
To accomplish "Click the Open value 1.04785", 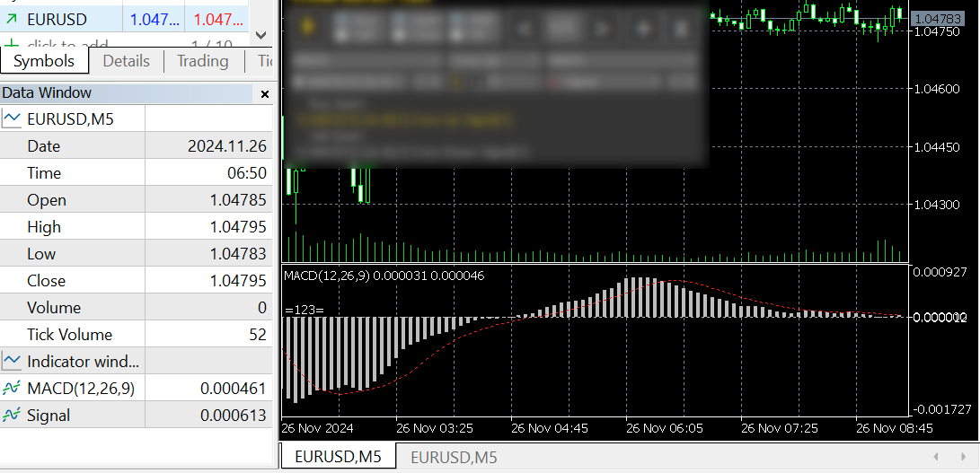I will [x=238, y=200].
